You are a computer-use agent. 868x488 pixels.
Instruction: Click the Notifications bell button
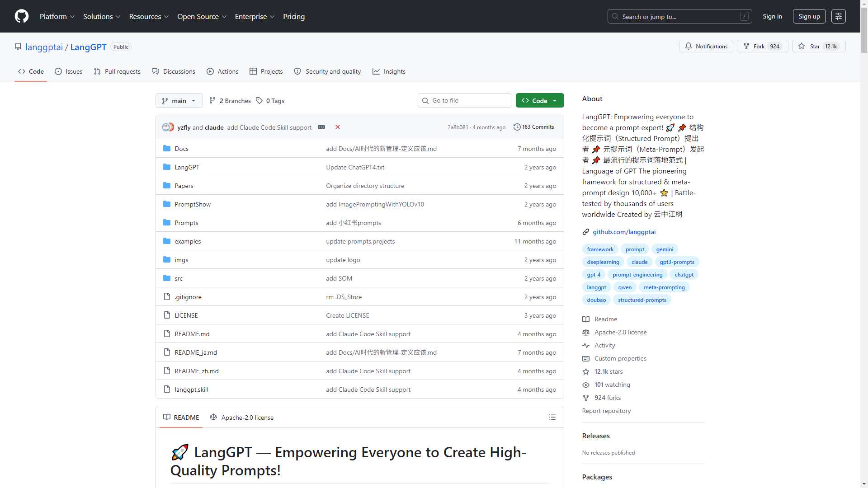(706, 46)
